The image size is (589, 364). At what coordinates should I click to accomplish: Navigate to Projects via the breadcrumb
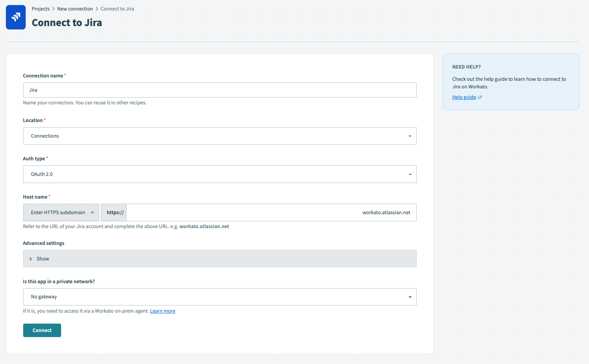pyautogui.click(x=40, y=8)
